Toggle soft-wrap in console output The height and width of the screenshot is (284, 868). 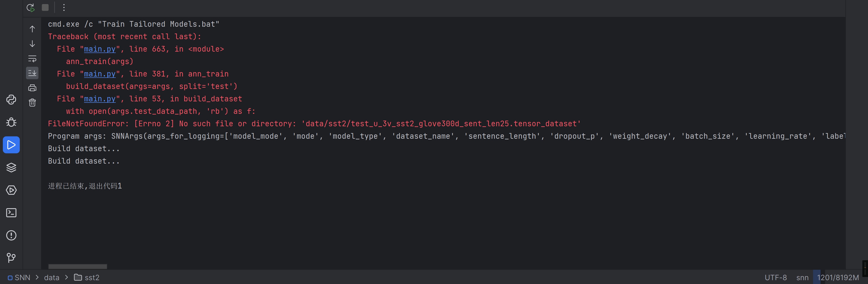(32, 59)
